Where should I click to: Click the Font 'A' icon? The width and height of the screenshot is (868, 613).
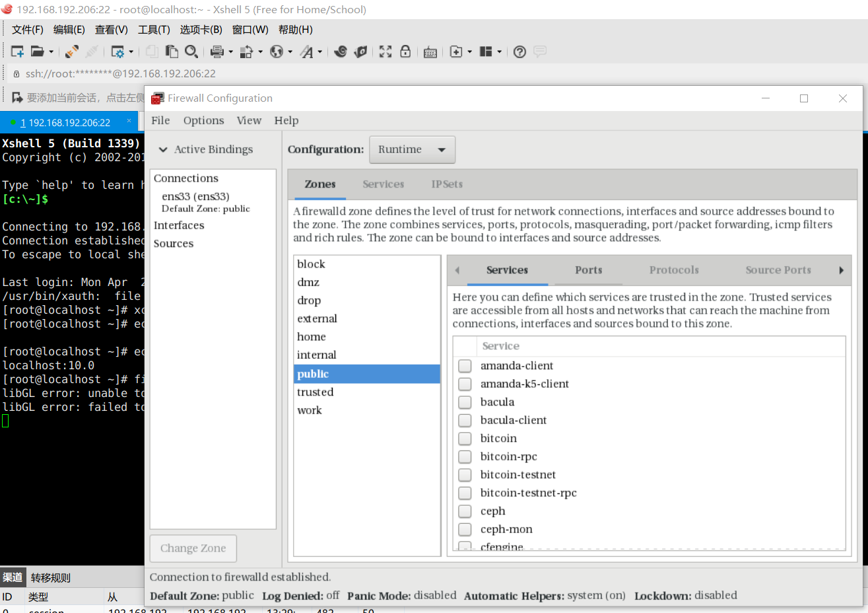click(x=307, y=52)
